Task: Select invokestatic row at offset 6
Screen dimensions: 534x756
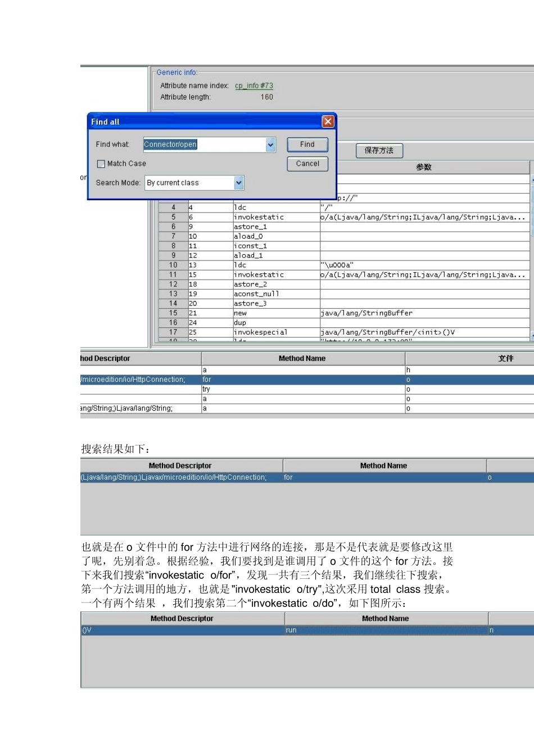Action: point(344,217)
